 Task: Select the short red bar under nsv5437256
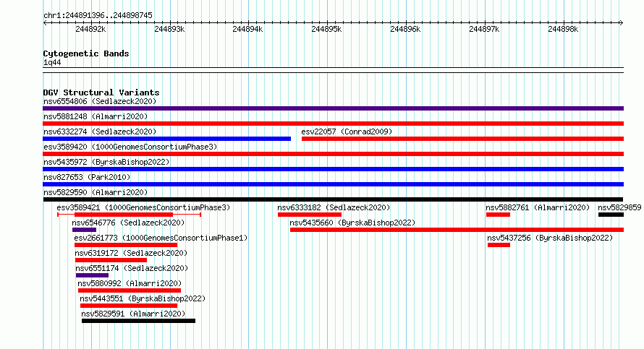[499, 245]
